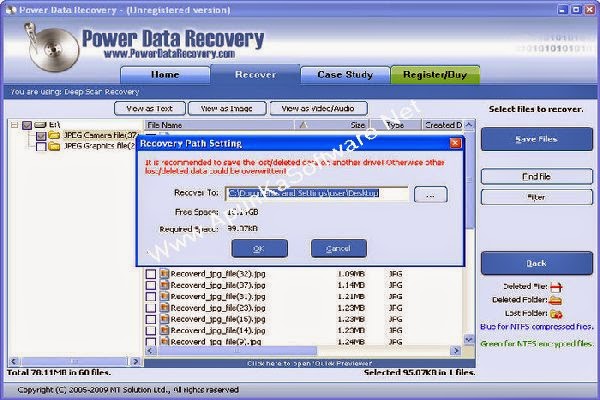Select the file name Recoverd_jpg_file(16).jpg

218,319
